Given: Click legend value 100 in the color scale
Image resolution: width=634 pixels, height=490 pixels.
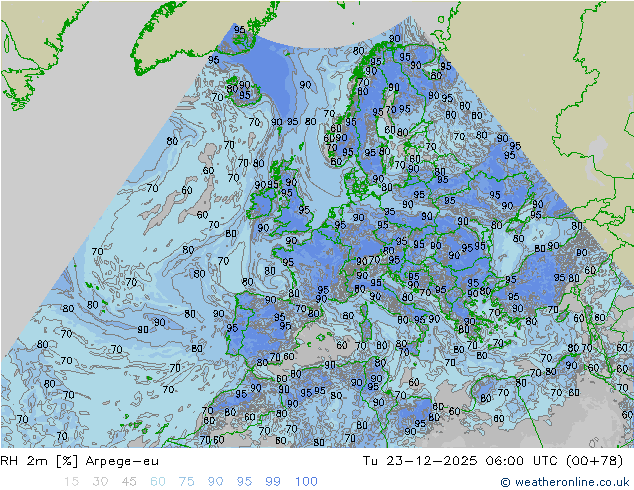Looking at the screenshot, I should 306,482.
